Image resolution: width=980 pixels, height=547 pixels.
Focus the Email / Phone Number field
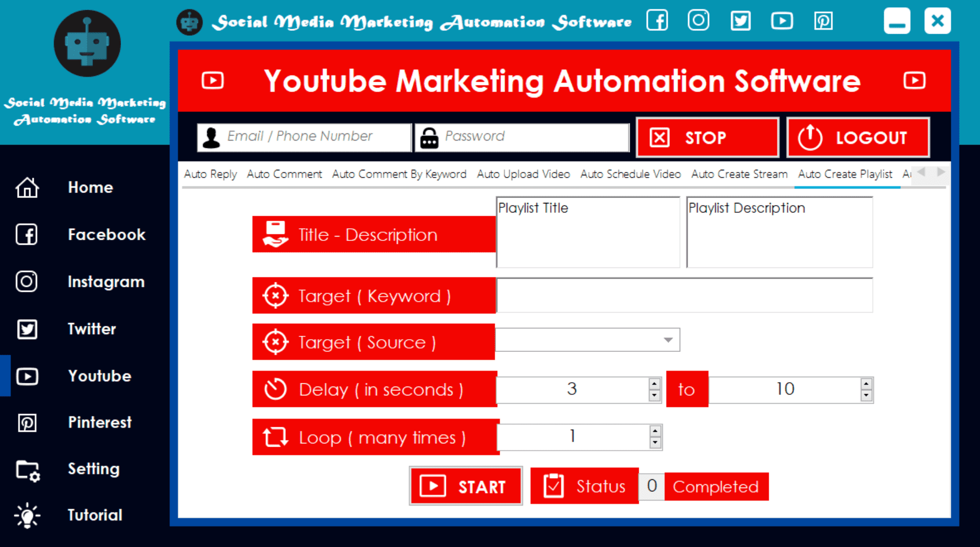coord(304,137)
